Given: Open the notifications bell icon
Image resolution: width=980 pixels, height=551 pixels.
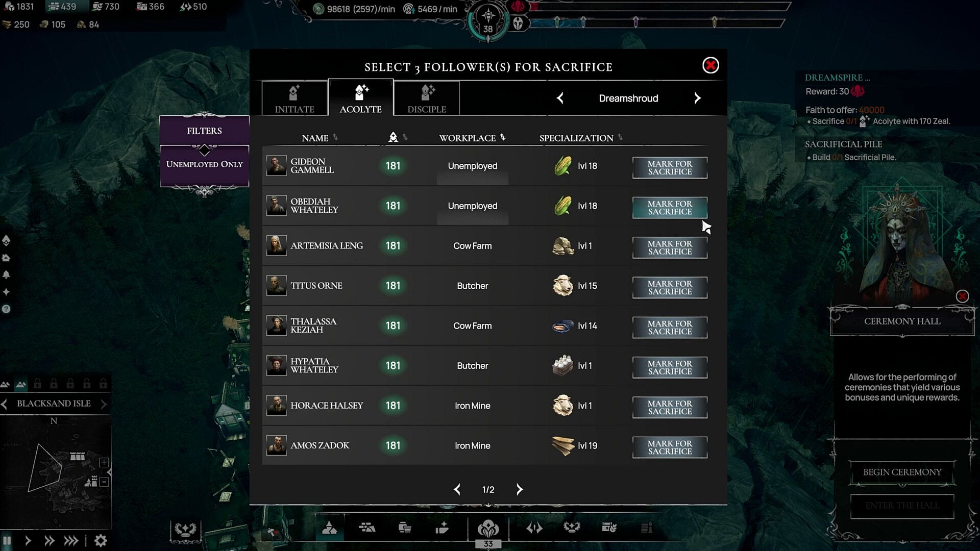Looking at the screenshot, I should pos(6,274).
